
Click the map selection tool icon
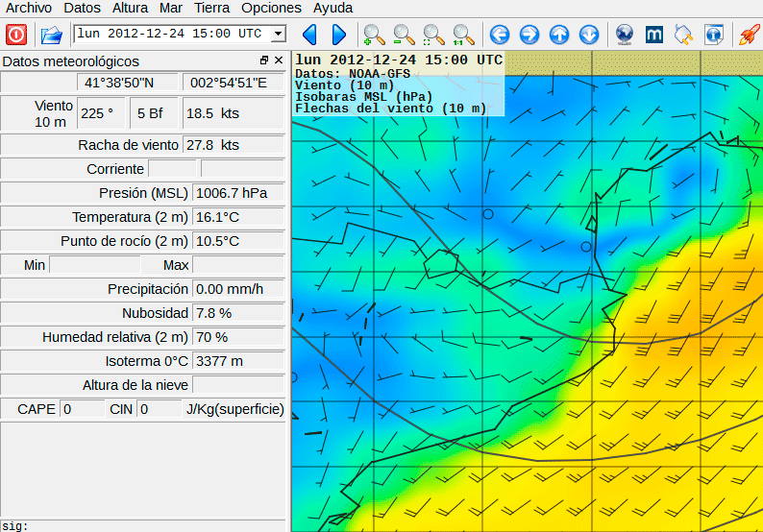(683, 35)
